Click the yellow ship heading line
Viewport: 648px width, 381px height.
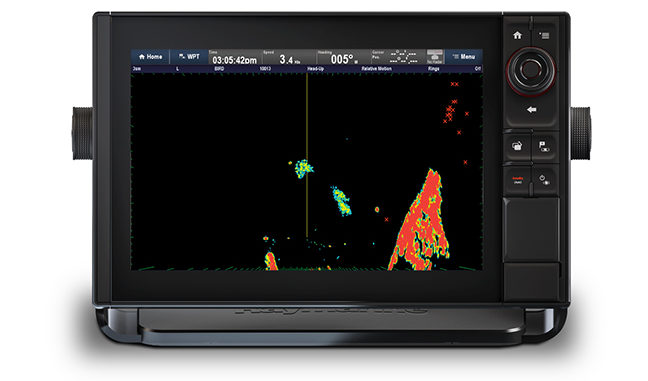[307, 155]
